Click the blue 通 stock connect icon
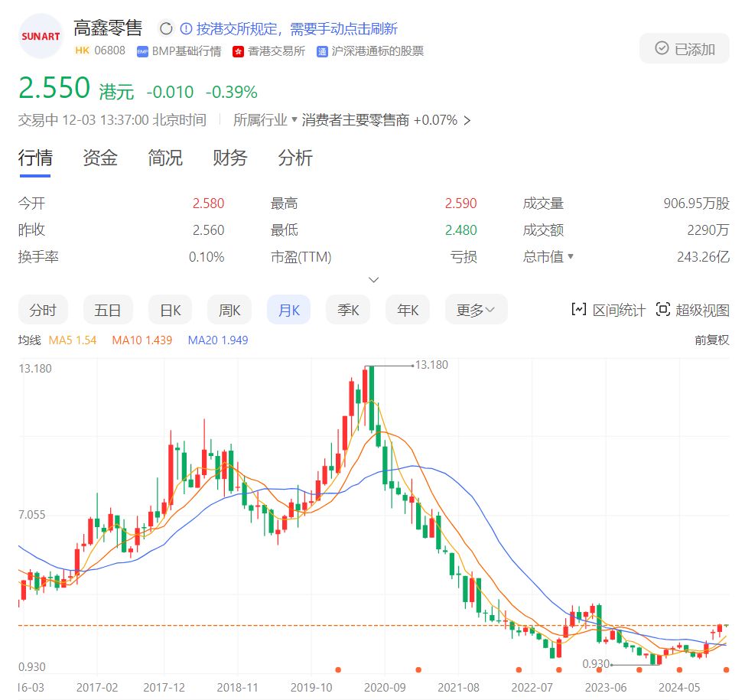Screen dimensions: 745x700 click(x=322, y=52)
